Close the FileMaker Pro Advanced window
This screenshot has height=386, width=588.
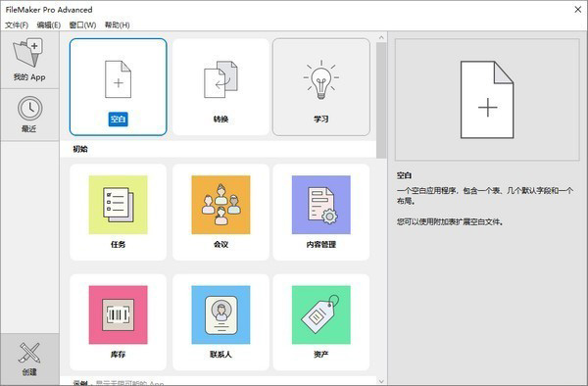coord(578,10)
